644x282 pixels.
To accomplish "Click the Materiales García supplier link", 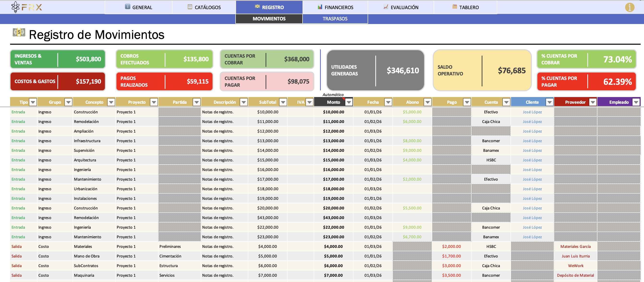I will (575, 246).
